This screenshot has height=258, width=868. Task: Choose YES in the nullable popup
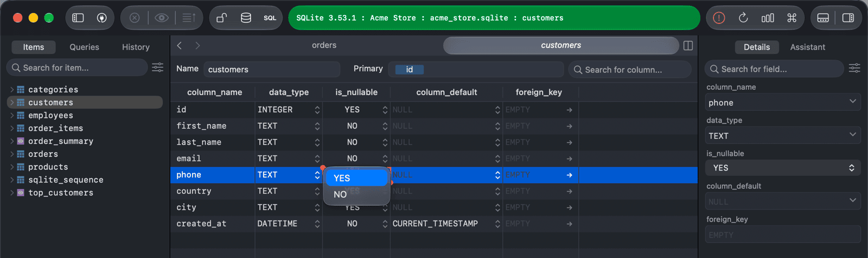356,178
